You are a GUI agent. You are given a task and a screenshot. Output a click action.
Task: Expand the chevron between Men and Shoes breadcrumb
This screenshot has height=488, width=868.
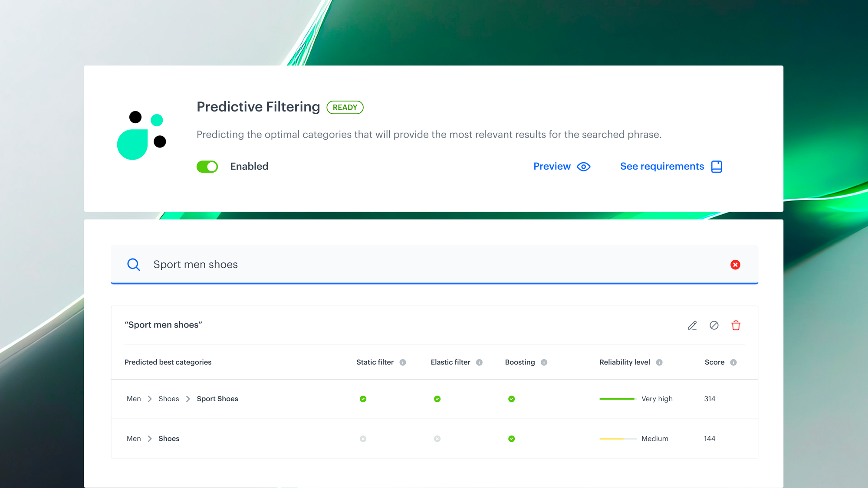pyautogui.click(x=149, y=399)
